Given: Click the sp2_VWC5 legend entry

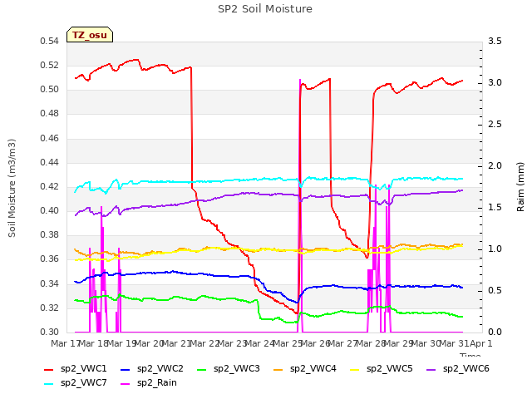Looking at the screenshot, I should tap(382, 369).
